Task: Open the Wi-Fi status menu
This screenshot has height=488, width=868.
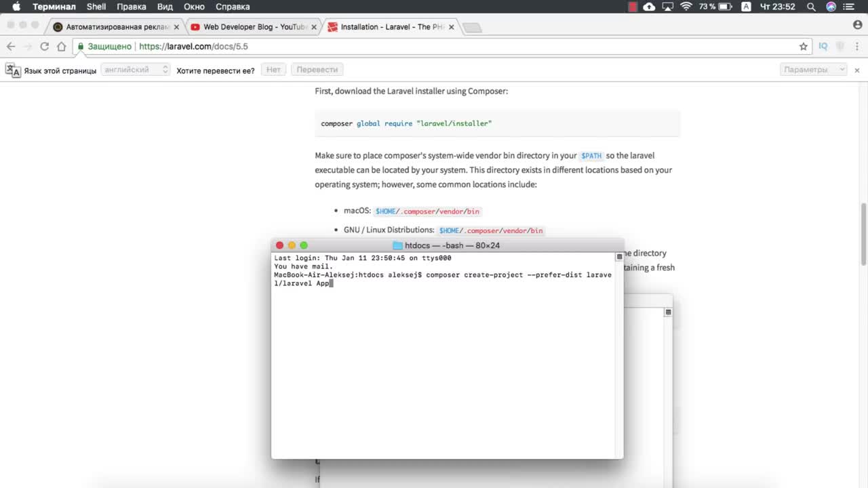Action: 686,7
